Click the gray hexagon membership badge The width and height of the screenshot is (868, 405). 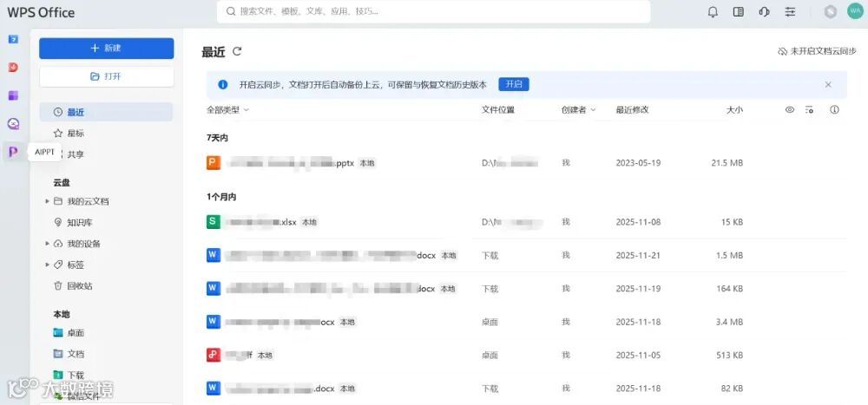[x=831, y=12]
